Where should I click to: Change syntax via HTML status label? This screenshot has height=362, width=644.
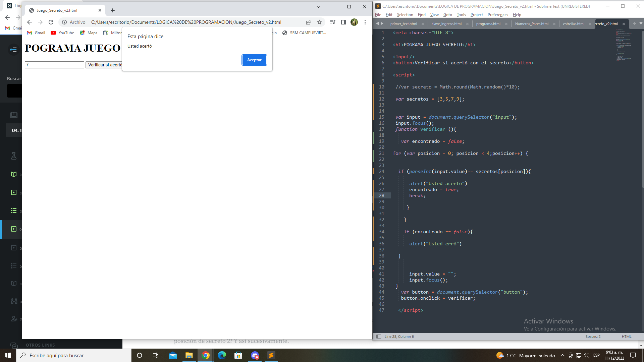[626, 337]
